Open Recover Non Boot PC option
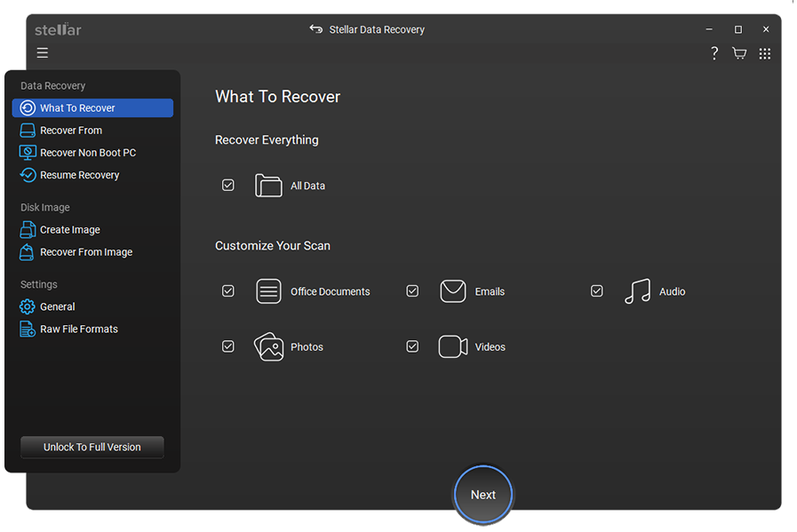 tap(92, 153)
